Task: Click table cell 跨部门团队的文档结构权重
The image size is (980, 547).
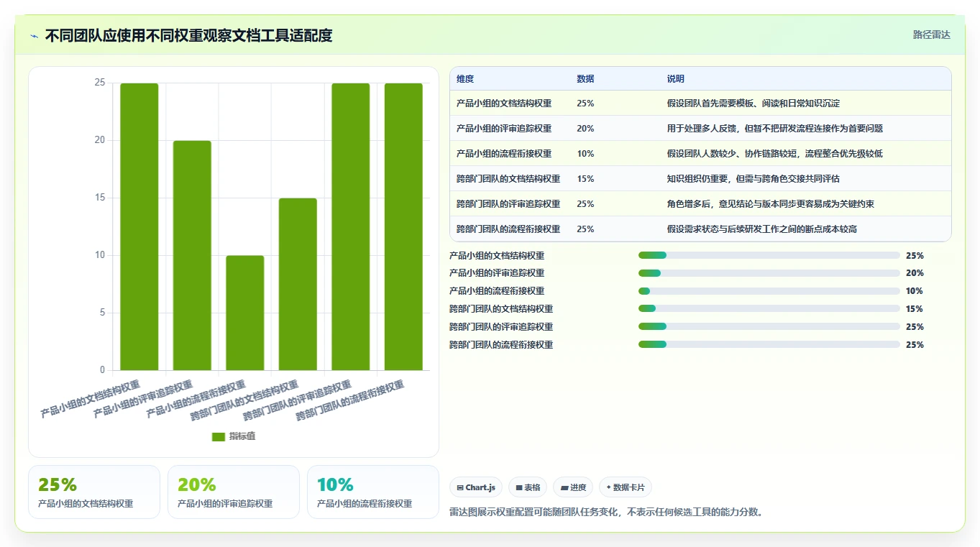Action: coord(508,179)
